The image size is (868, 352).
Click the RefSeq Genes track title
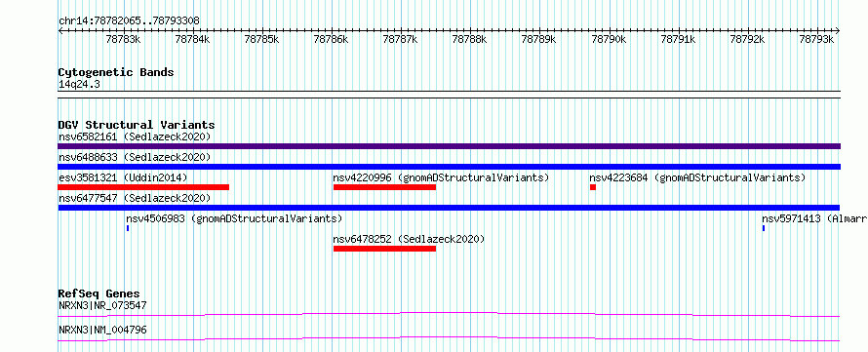99,293
